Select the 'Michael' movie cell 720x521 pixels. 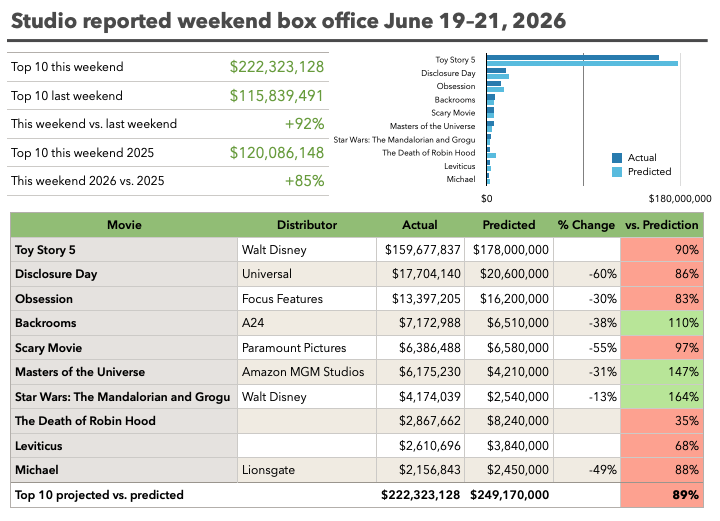[x=124, y=470]
